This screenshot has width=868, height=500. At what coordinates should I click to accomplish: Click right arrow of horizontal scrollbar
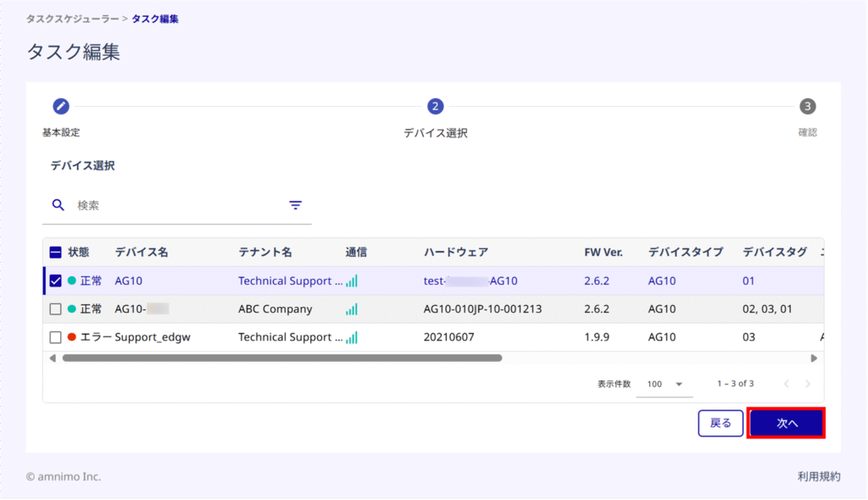coord(814,358)
